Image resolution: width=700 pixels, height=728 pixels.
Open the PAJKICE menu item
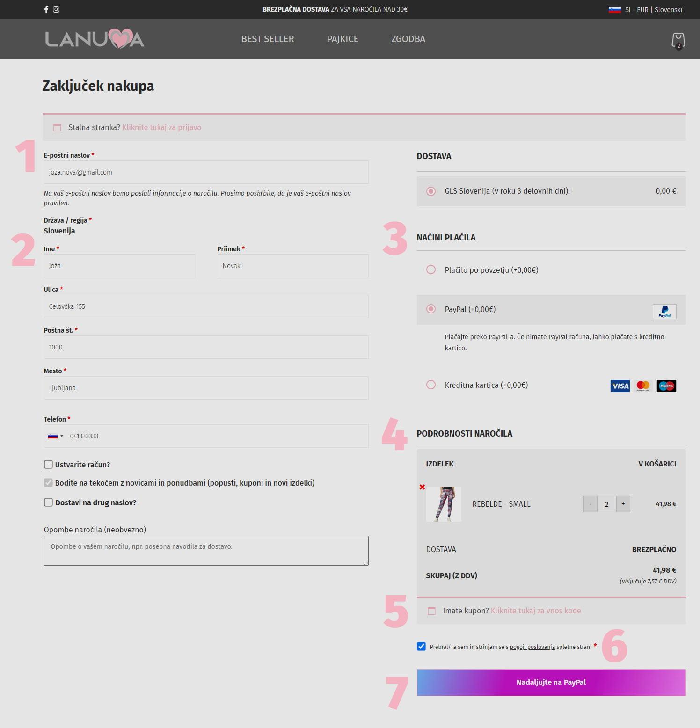(x=343, y=39)
